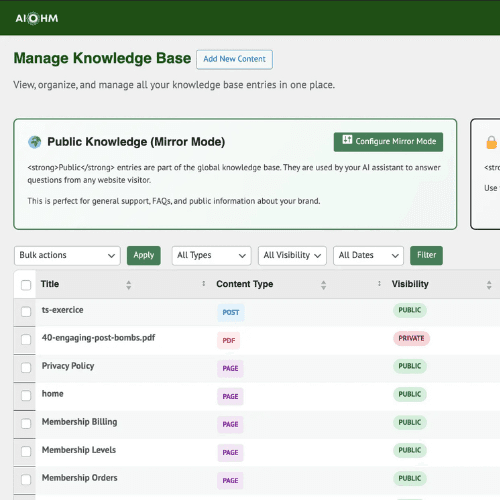The image size is (500, 500).
Task: Open the All Visibility dropdown
Action: pyautogui.click(x=292, y=256)
